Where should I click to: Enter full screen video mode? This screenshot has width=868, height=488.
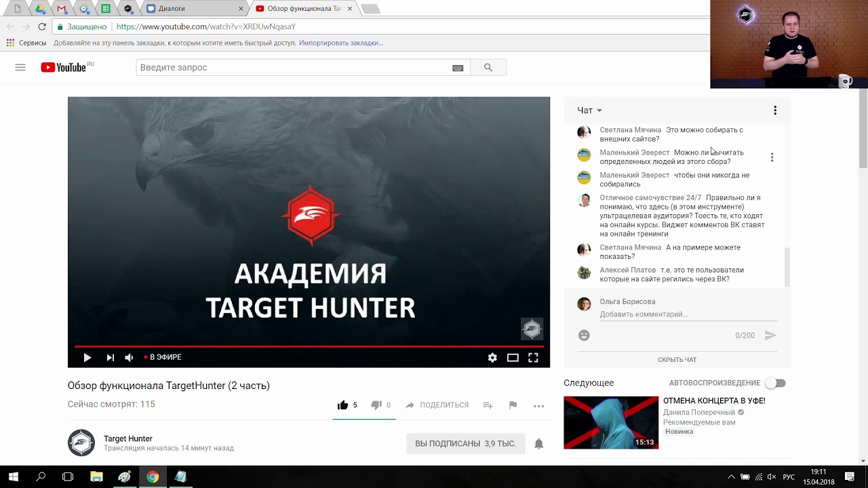[x=533, y=357]
